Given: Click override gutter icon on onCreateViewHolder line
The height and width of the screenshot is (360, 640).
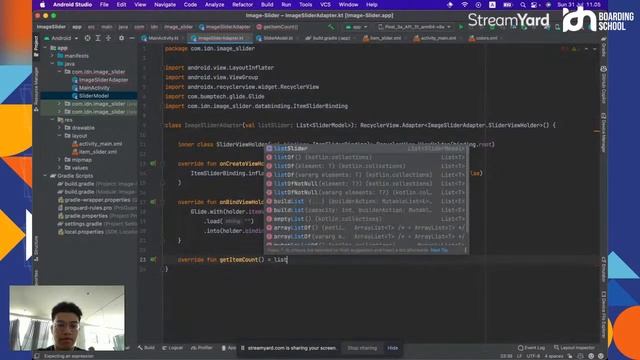Looking at the screenshot, I should (153, 164).
